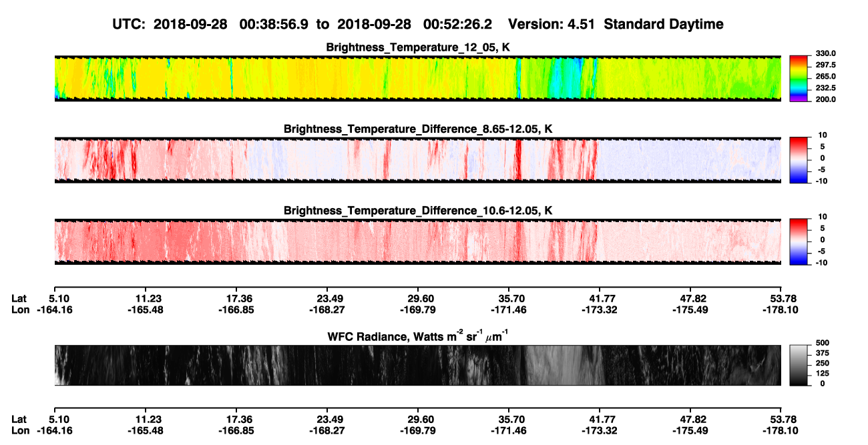Click latitude 11.23 on the bottom axis

(x=145, y=419)
